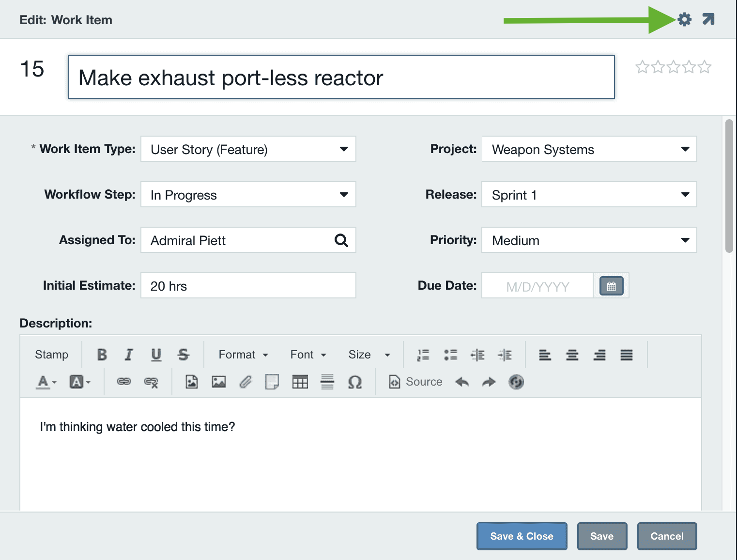Insert a table in the description

pyautogui.click(x=300, y=382)
